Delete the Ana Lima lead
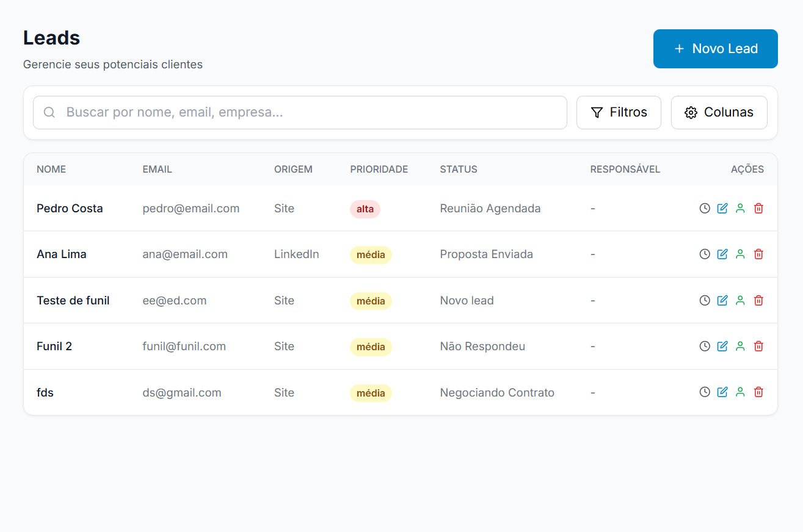This screenshot has width=803, height=532. [x=758, y=254]
